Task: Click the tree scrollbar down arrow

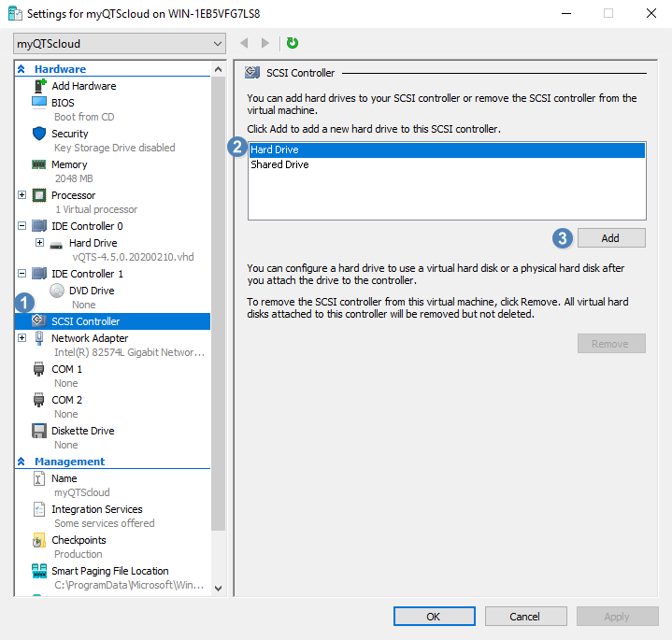Action: click(x=218, y=589)
